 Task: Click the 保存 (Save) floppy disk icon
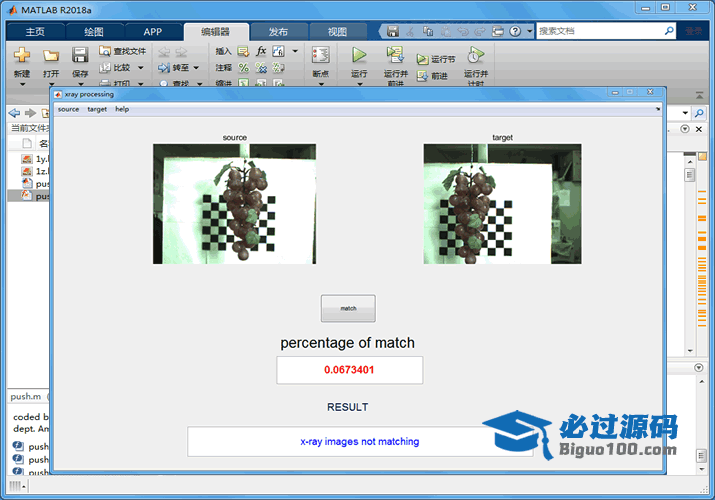pos(80,55)
